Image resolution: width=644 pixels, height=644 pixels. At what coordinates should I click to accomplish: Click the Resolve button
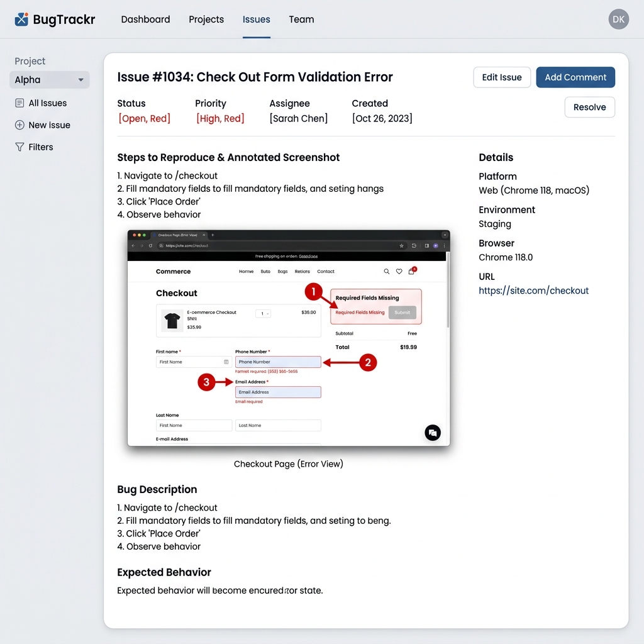click(589, 107)
